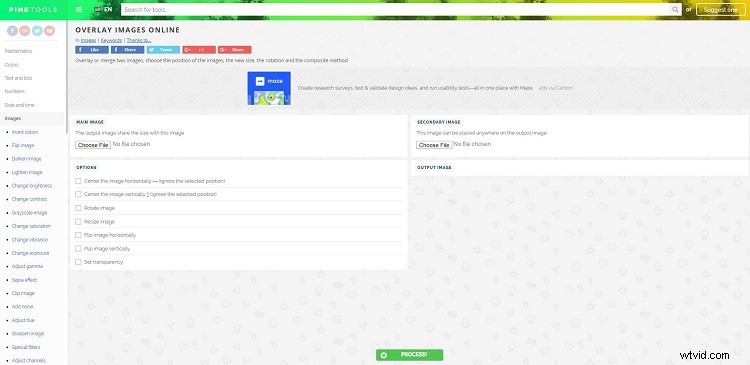
Task: Open the Adjust channels tool
Action: coord(29,361)
